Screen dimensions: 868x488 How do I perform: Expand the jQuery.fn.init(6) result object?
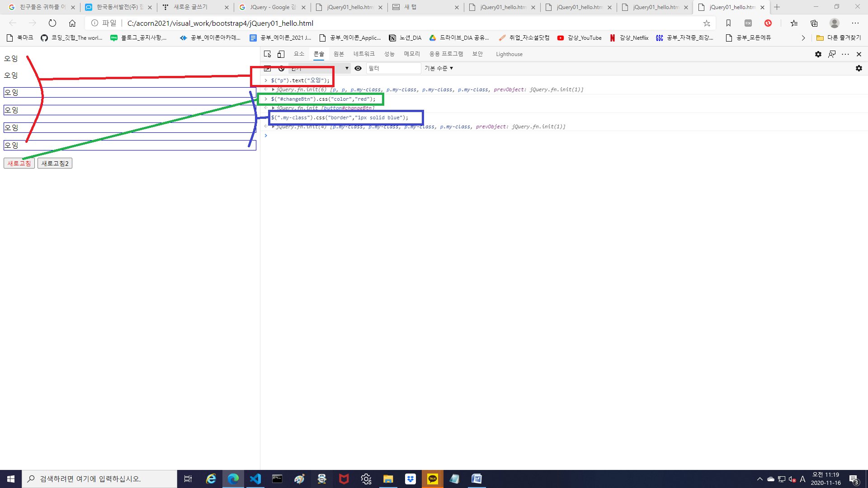coord(273,89)
